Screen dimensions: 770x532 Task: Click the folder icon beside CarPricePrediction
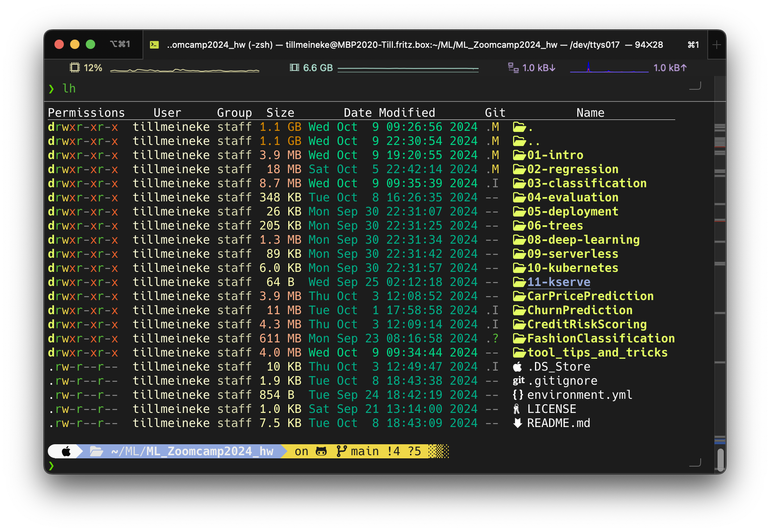tap(519, 297)
